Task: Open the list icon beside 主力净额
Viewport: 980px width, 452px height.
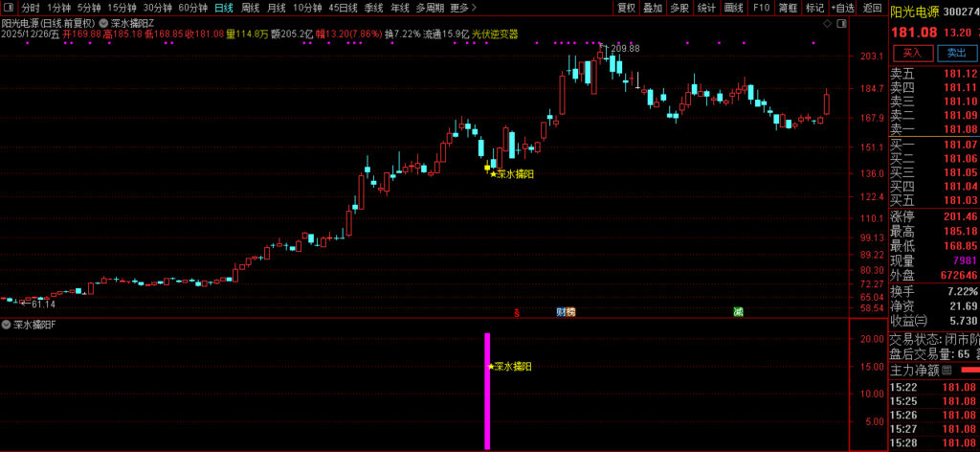Action: pyautogui.click(x=947, y=370)
